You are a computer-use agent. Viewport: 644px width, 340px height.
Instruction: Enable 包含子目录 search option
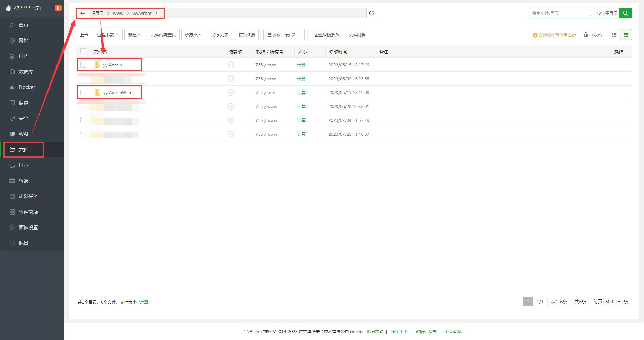click(x=592, y=13)
